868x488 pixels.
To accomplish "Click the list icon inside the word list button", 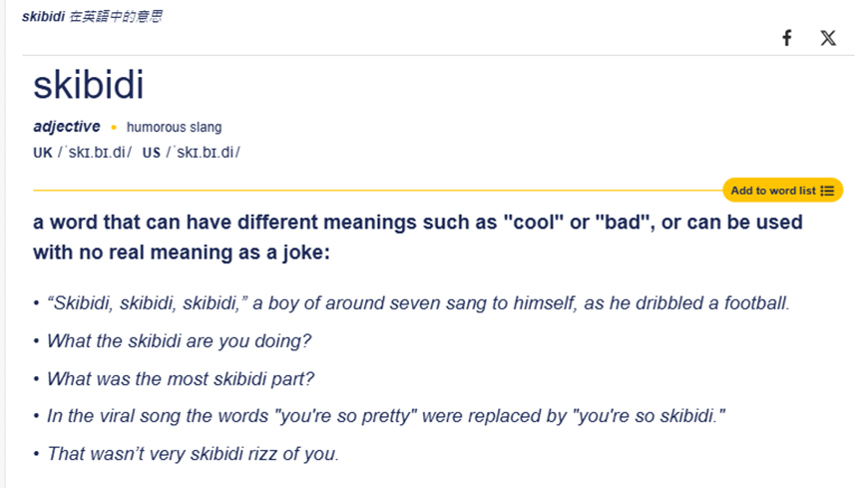I will click(x=827, y=191).
